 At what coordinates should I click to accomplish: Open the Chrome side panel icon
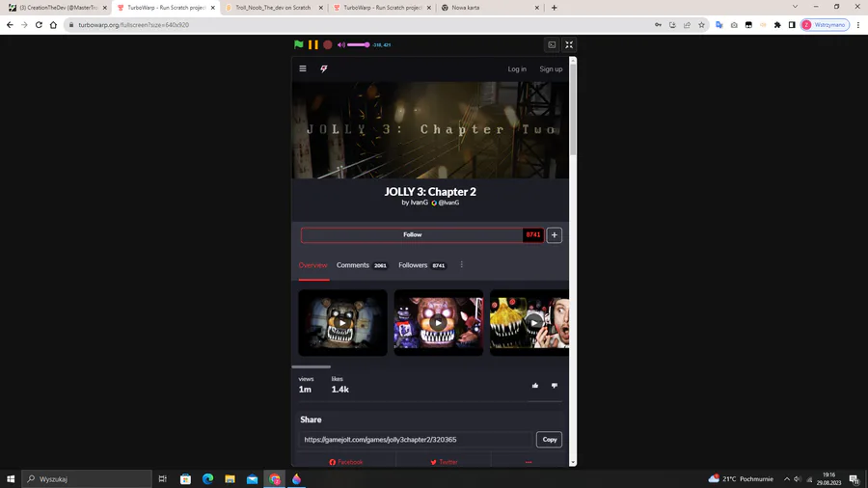tap(792, 25)
